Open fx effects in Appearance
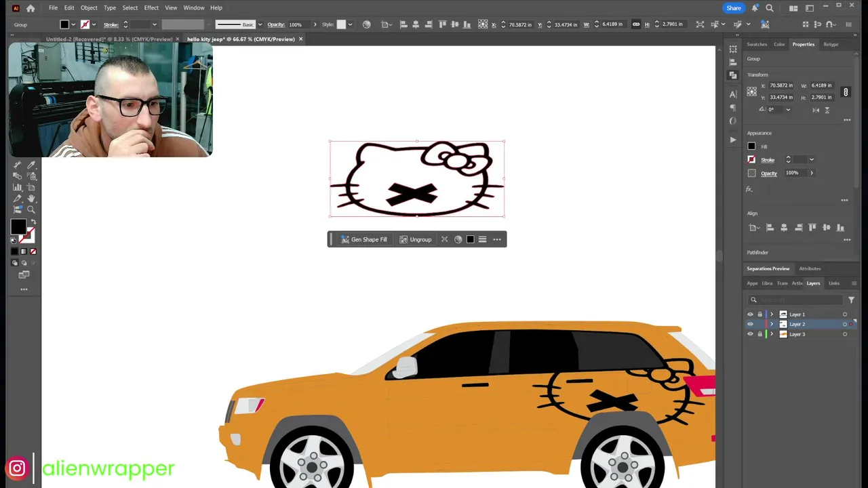The width and height of the screenshot is (868, 488). click(750, 189)
